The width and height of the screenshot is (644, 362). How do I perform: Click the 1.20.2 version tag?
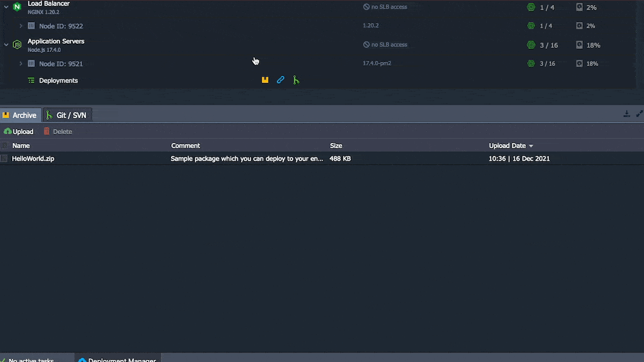[x=371, y=26]
